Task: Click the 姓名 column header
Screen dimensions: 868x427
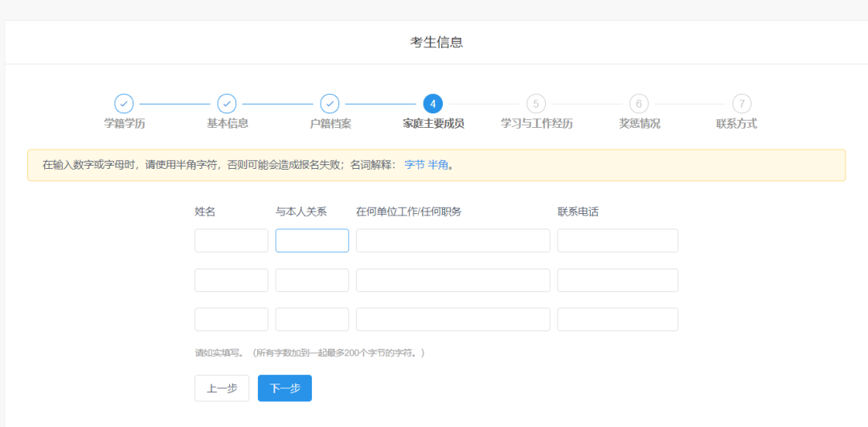Action: click(x=205, y=211)
